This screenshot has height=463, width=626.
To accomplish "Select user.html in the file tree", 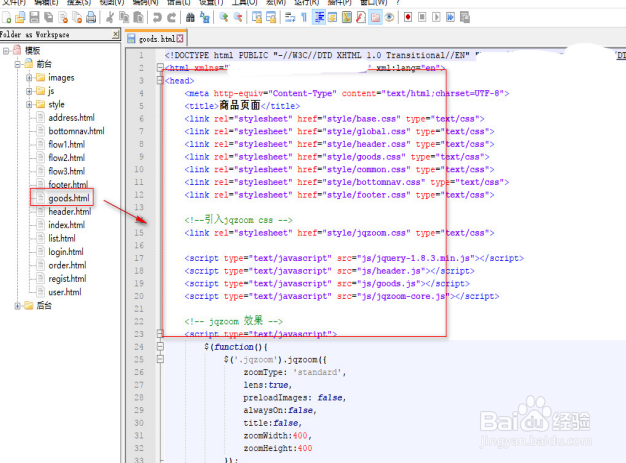I will 65,292.
